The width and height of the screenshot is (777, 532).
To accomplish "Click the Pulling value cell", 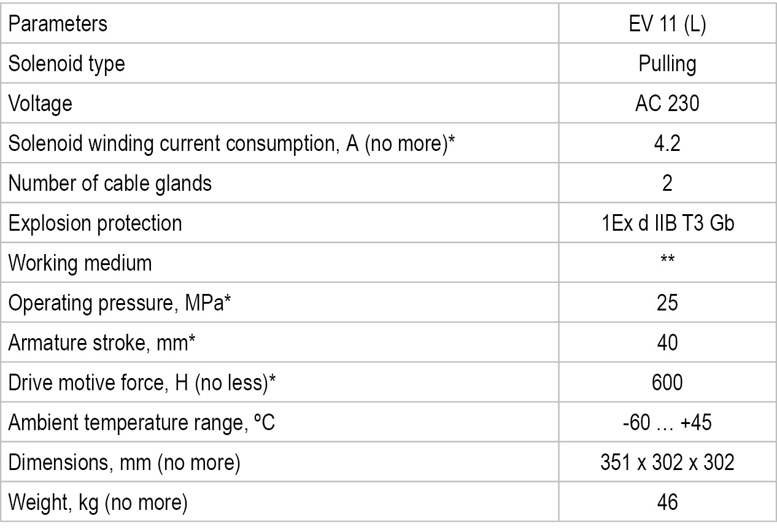I will tap(667, 64).
